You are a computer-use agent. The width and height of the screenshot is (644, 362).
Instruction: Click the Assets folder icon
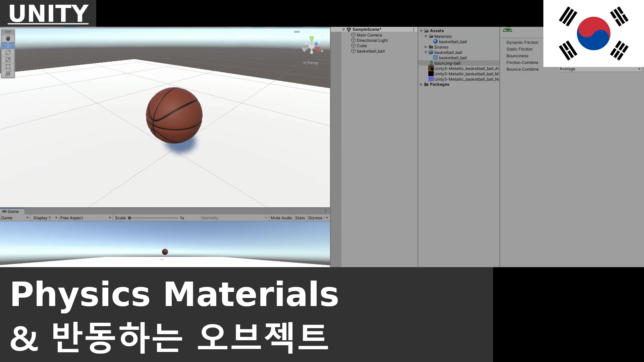click(x=427, y=31)
